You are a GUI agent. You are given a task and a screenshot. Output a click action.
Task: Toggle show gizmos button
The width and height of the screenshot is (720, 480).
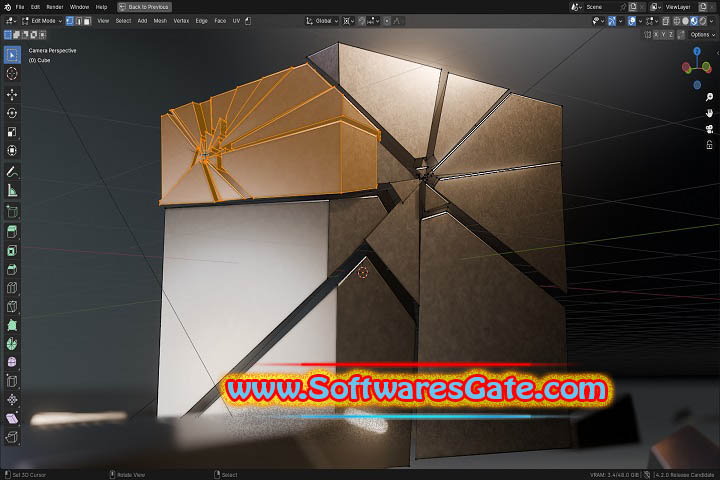(612, 21)
